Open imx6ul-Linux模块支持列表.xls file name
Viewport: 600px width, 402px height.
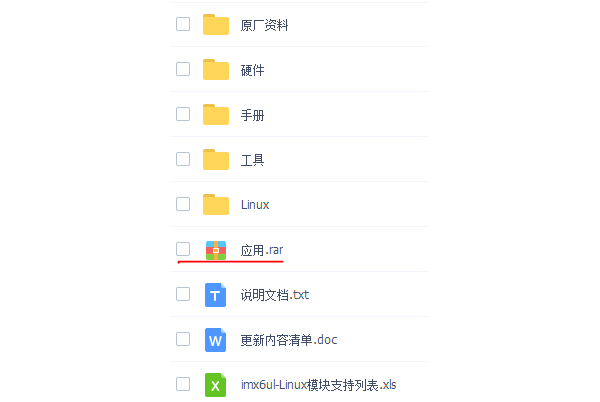(320, 385)
